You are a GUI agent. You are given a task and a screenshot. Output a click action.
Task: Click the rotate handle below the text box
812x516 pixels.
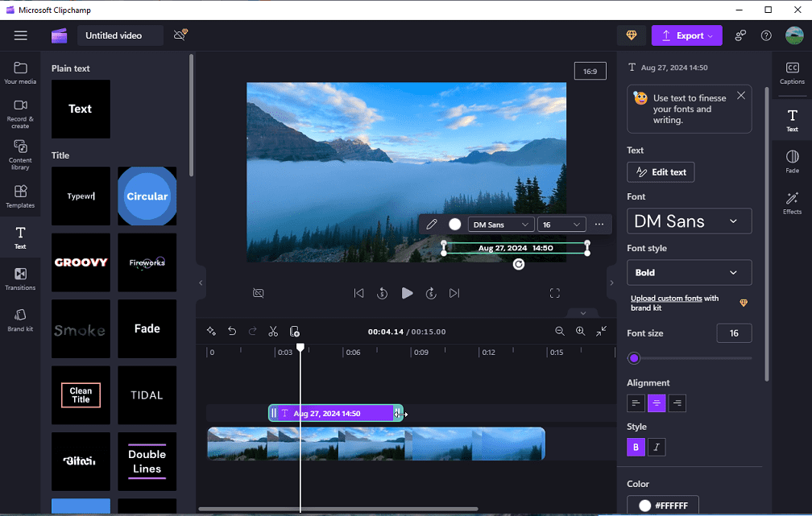[x=519, y=265]
